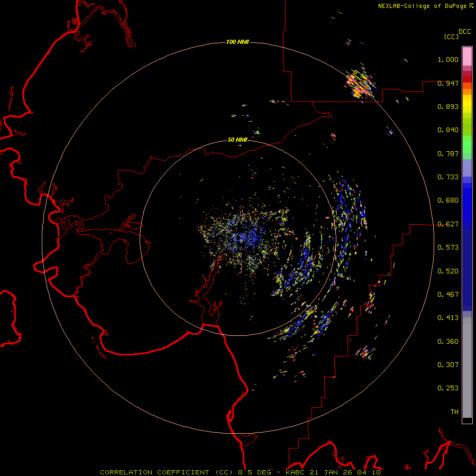The width and height of the screenshot is (476, 476).
Task: Click the 0.733 legend value
Action: tap(448, 177)
